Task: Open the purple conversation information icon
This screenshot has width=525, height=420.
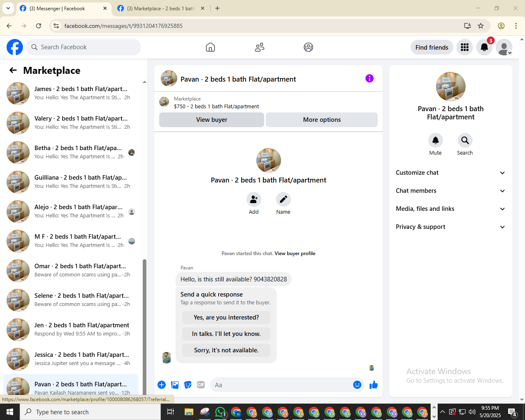Action: coord(370,78)
